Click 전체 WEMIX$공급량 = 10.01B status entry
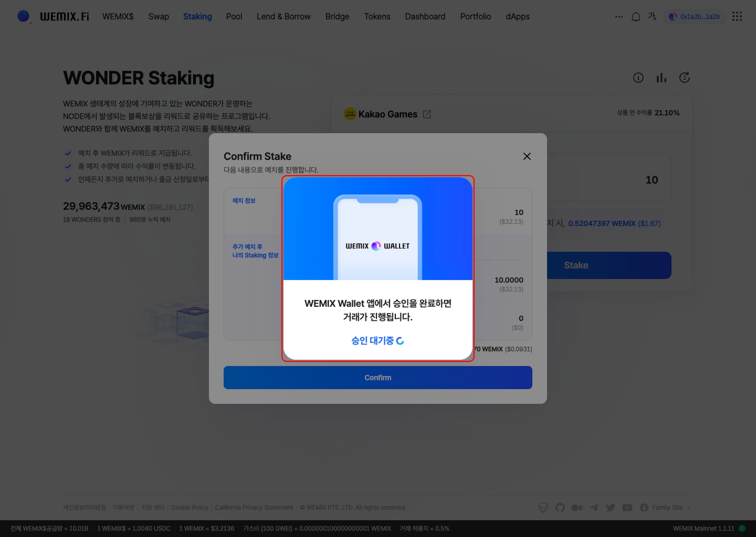Image resolution: width=756 pixels, height=537 pixels. [x=49, y=528]
